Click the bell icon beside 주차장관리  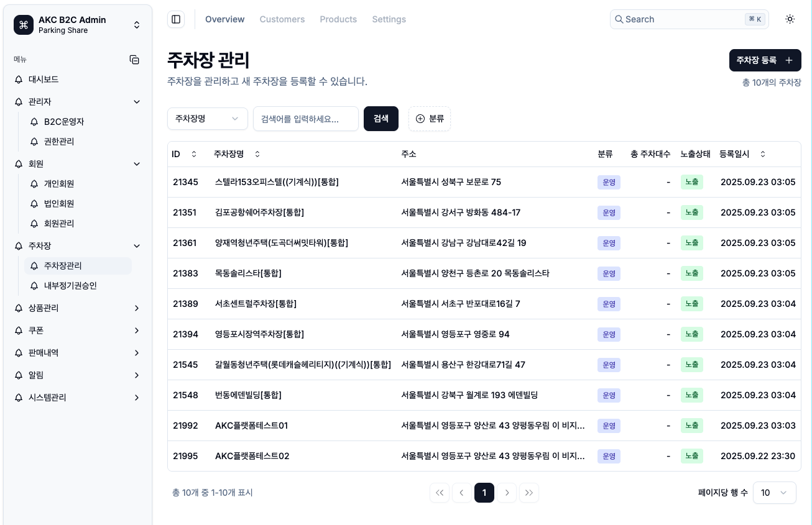(x=34, y=266)
